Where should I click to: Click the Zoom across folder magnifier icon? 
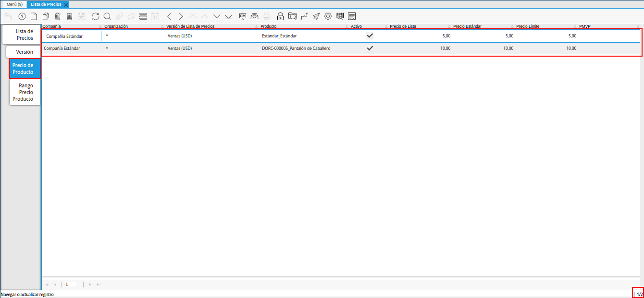tap(292, 16)
